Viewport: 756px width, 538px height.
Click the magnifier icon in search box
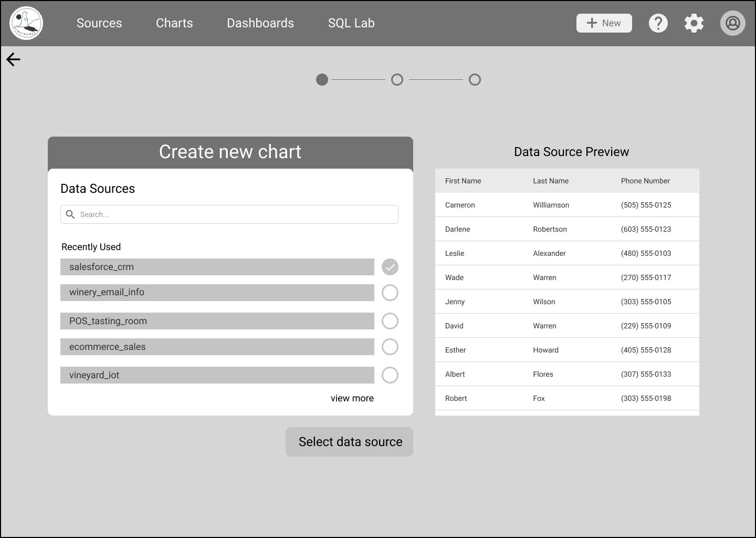(70, 214)
